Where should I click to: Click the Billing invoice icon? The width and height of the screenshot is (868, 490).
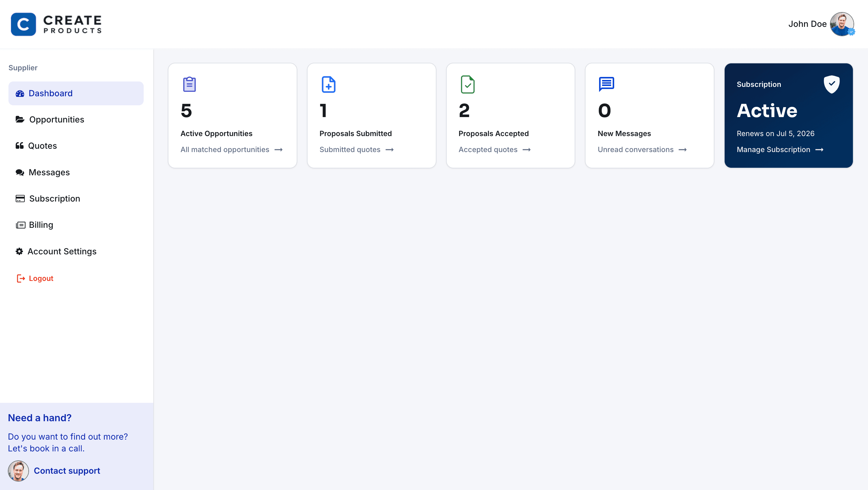[x=21, y=225]
